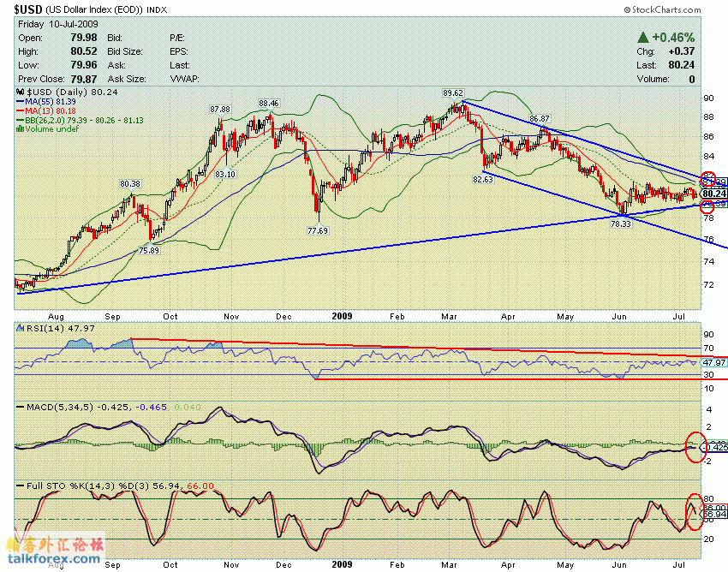Click the 80.24 current price tag on price axis

pyautogui.click(x=713, y=194)
